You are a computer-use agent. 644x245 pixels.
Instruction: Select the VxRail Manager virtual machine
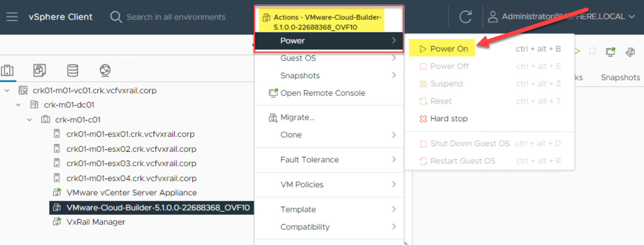point(96,222)
